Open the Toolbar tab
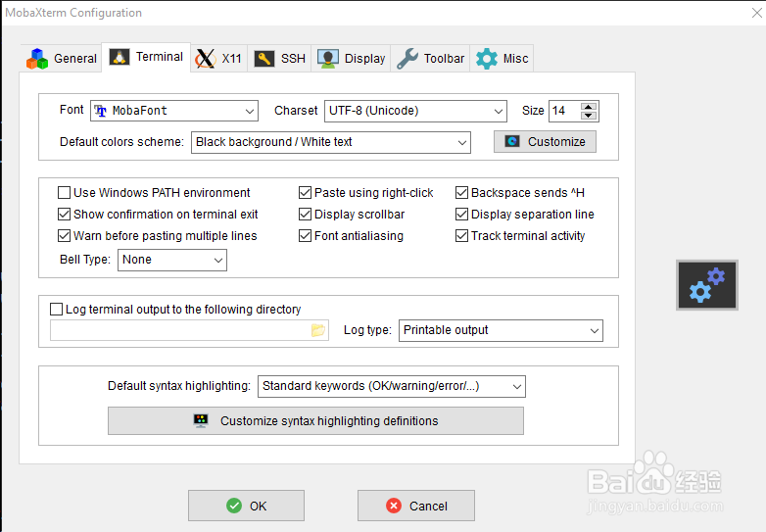Screen dimensions: 766x532 coord(430,58)
